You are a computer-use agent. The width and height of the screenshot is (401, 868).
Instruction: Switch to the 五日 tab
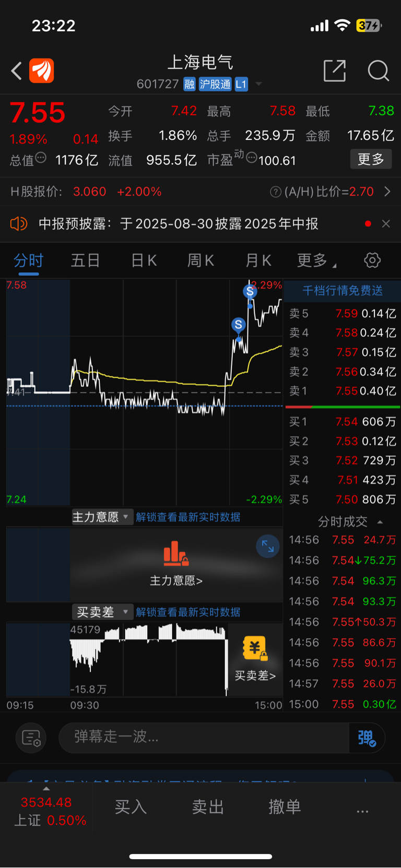(x=85, y=260)
